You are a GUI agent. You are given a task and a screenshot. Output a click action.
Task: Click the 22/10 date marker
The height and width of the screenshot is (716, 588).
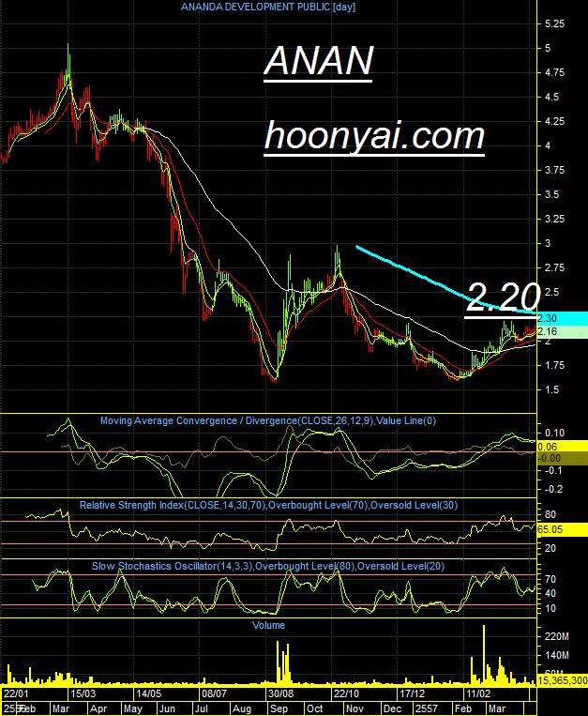[346, 694]
